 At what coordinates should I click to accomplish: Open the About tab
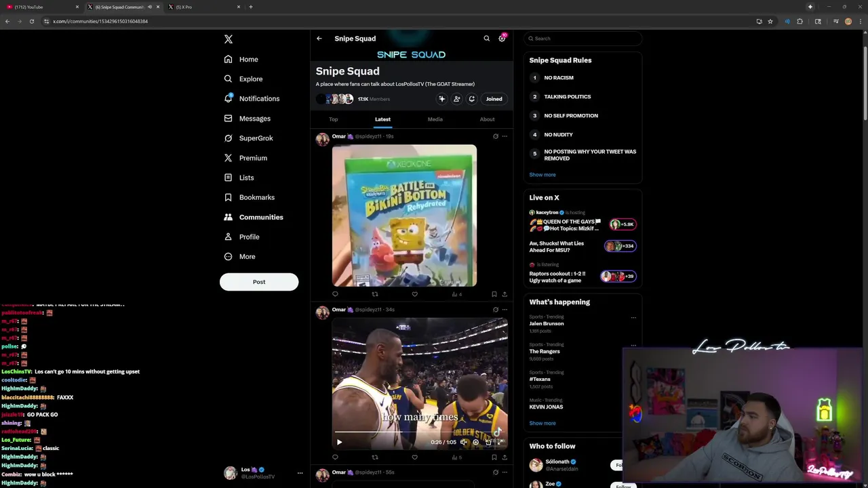point(487,119)
